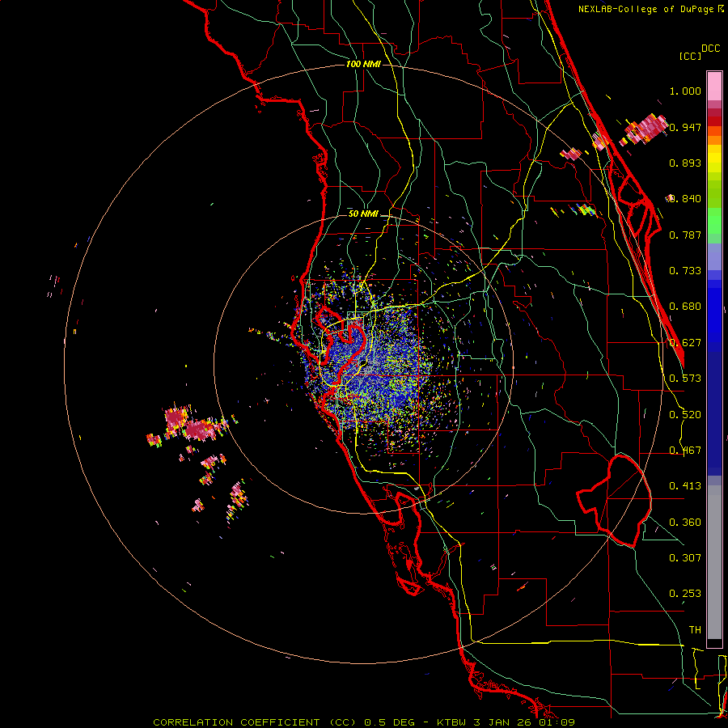Image resolution: width=728 pixels, height=728 pixels.
Task: Click the Correlation Coefficient product caption at bottom
Action: coord(364,722)
